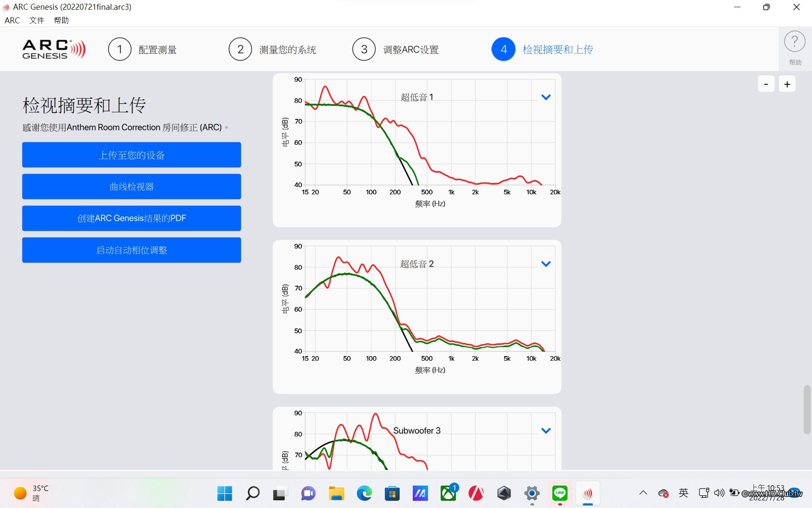Expand the 超低音 2 graph chevron
The height and width of the screenshot is (508, 812).
coord(546,264)
